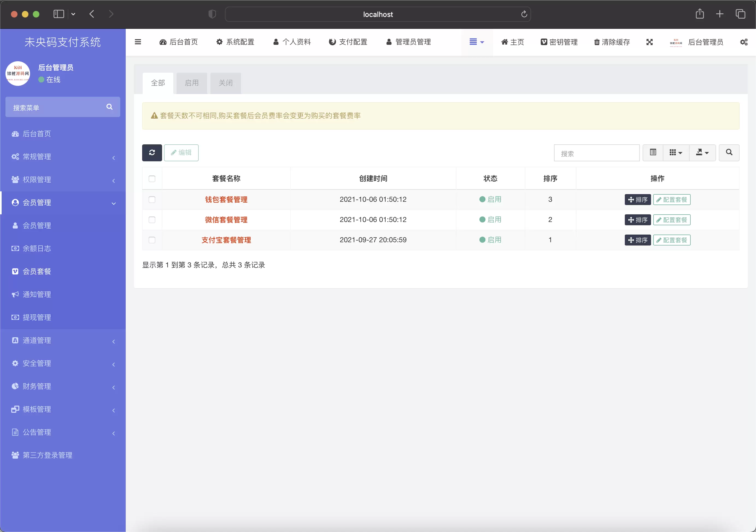Click the Safari sidebar toggle icon
Screen dimensions: 756x532
tap(58, 14)
